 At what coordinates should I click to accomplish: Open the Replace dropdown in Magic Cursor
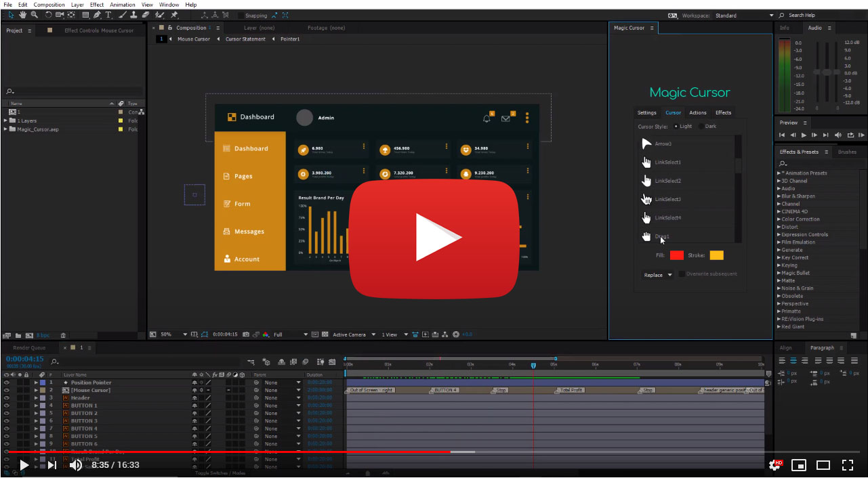click(x=657, y=275)
